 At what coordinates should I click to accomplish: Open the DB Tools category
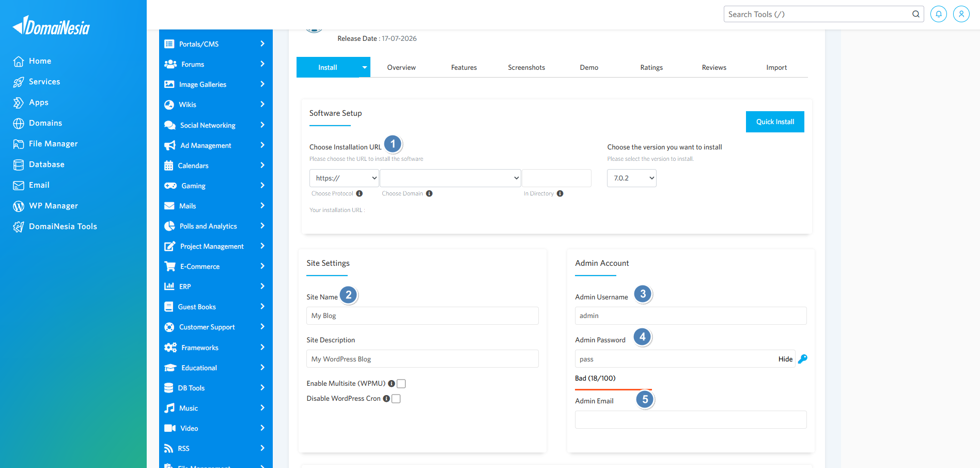[x=216, y=388]
